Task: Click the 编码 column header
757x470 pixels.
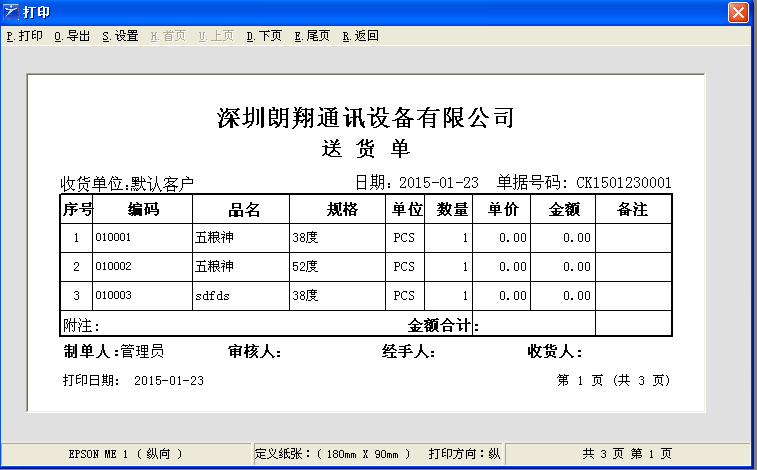Action: pos(143,210)
